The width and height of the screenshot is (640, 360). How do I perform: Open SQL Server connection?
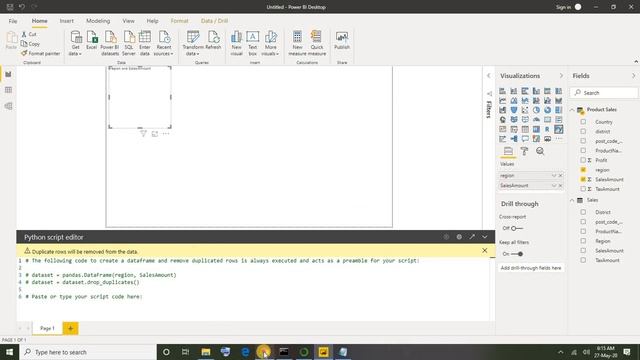pos(129,43)
